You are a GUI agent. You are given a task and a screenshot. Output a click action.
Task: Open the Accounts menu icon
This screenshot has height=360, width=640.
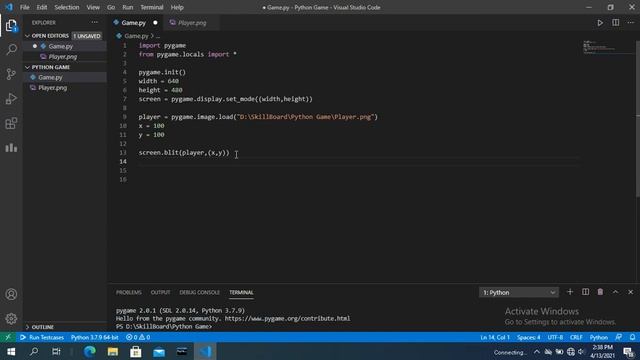click(11, 294)
